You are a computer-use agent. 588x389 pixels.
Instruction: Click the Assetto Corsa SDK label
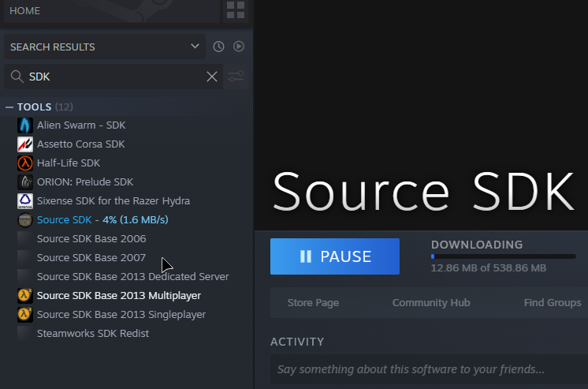80,144
